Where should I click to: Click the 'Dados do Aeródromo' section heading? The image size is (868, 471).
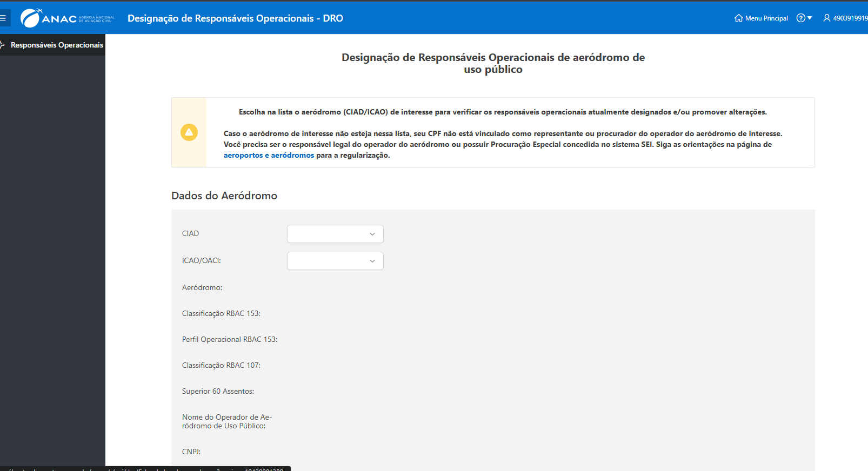(224, 196)
